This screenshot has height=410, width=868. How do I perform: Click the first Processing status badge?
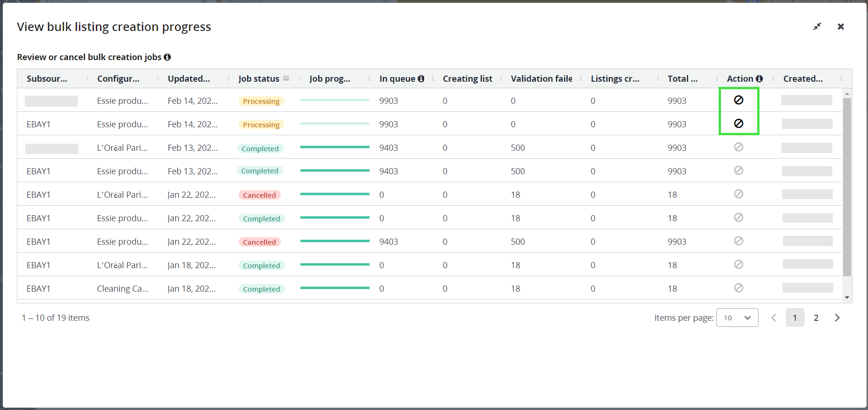tap(261, 101)
